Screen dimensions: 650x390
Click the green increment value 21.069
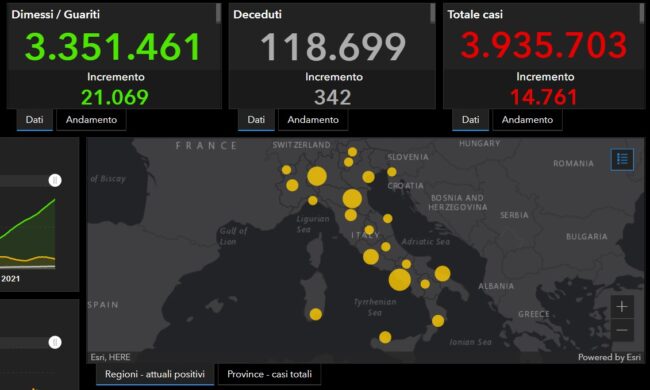[115, 97]
